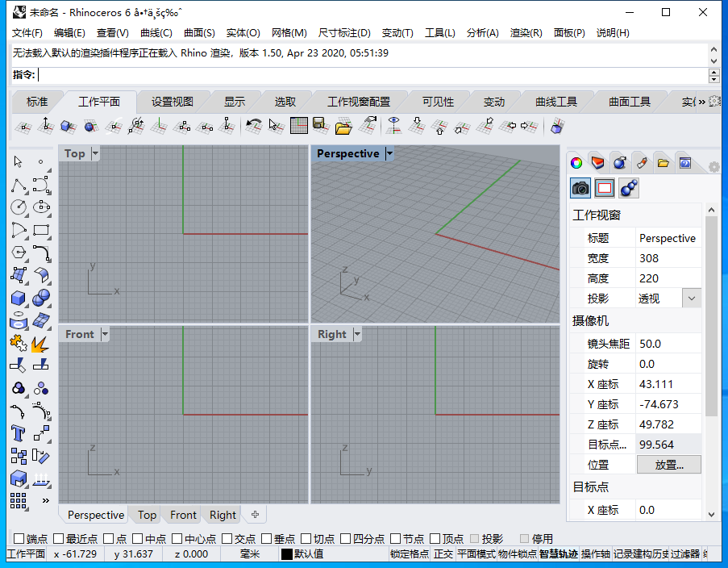Enable the 端点 object snap
The width and height of the screenshot is (728, 568).
pyautogui.click(x=19, y=539)
